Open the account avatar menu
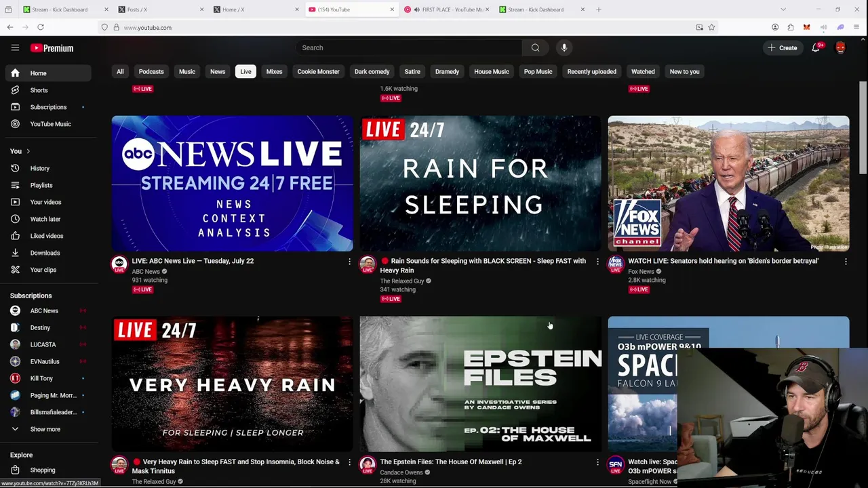The width and height of the screenshot is (868, 488). (x=840, y=47)
